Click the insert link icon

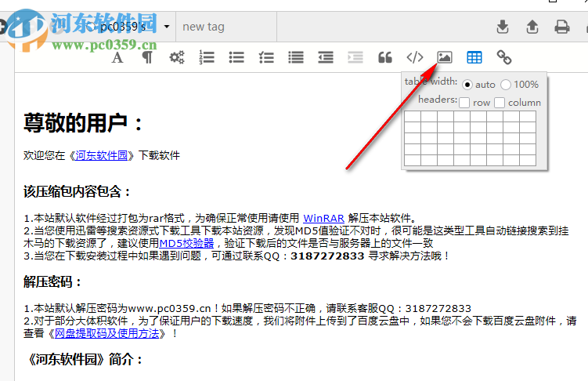point(504,57)
